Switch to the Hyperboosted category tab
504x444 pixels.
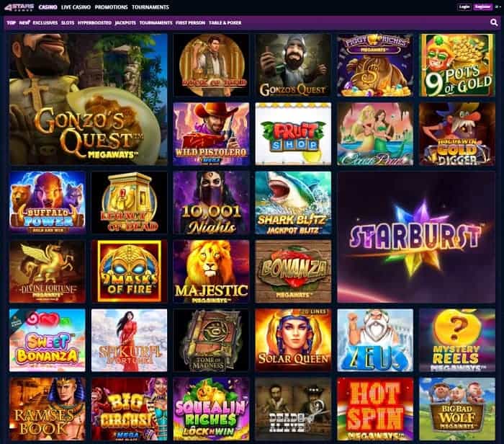click(94, 23)
